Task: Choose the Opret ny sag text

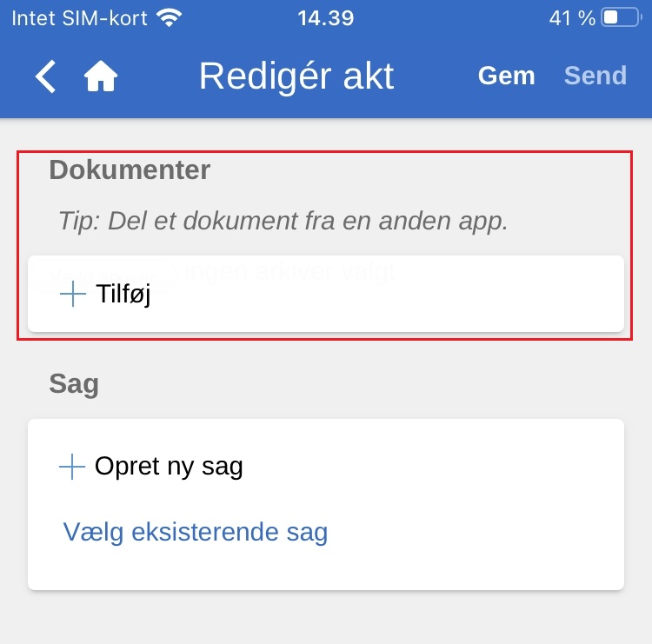Action: (x=169, y=467)
